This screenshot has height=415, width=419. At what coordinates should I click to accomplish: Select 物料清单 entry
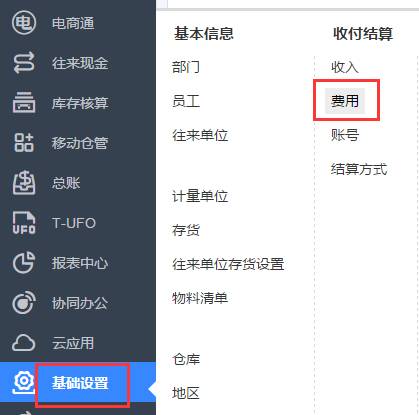pyautogui.click(x=200, y=298)
